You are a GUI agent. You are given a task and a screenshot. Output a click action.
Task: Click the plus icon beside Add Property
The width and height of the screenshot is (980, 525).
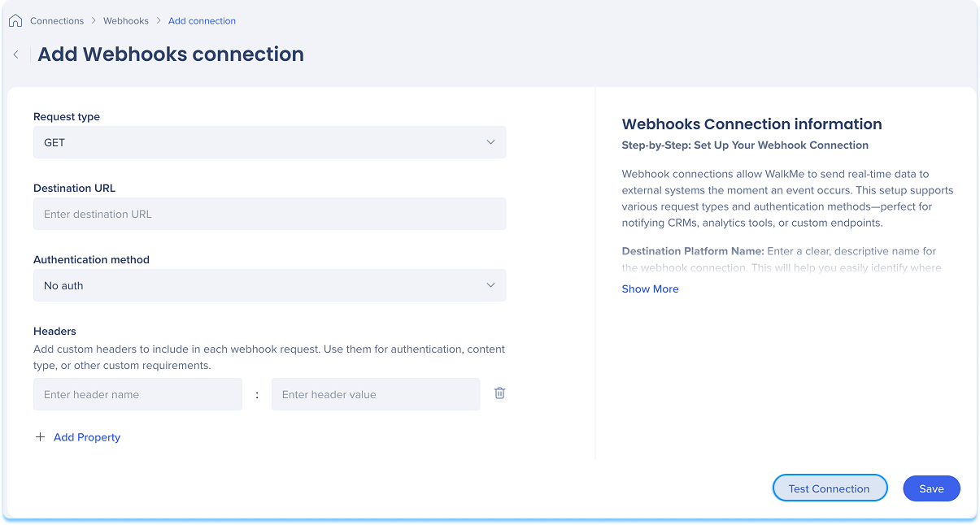[40, 437]
